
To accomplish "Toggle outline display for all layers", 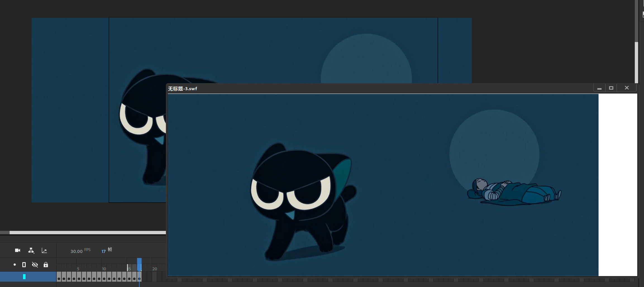I will coord(24,265).
